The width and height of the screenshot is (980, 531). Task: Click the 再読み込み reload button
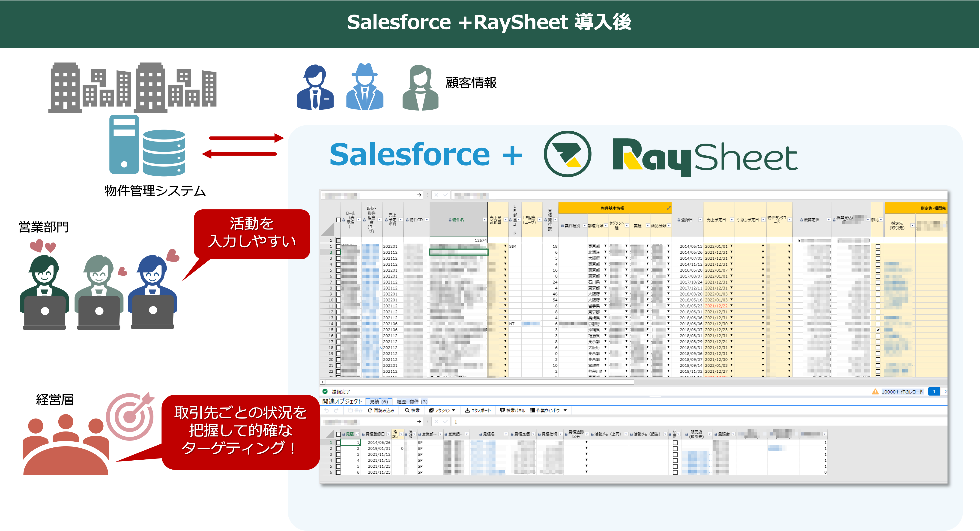pyautogui.click(x=381, y=410)
